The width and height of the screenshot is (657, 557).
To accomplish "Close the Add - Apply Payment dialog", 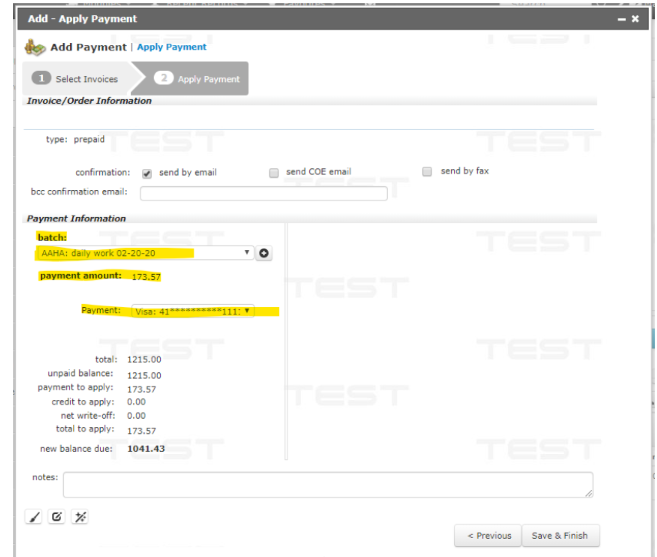I will coord(636,19).
